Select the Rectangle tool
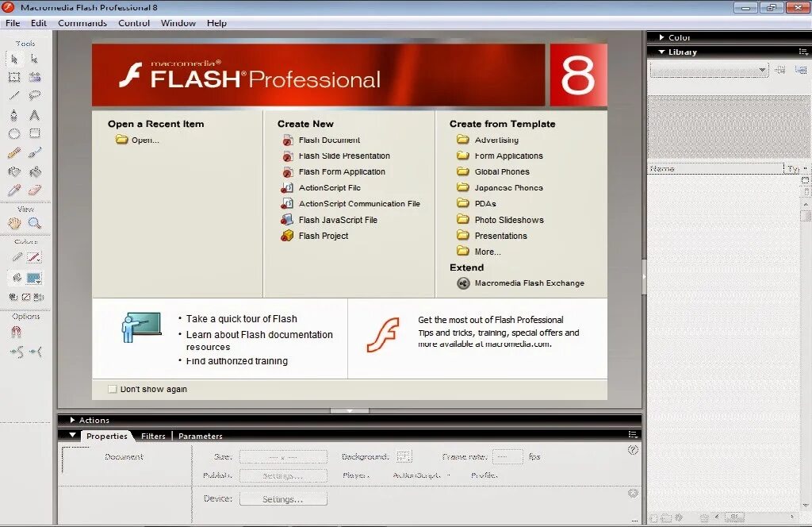812x527 pixels. pos(35,133)
